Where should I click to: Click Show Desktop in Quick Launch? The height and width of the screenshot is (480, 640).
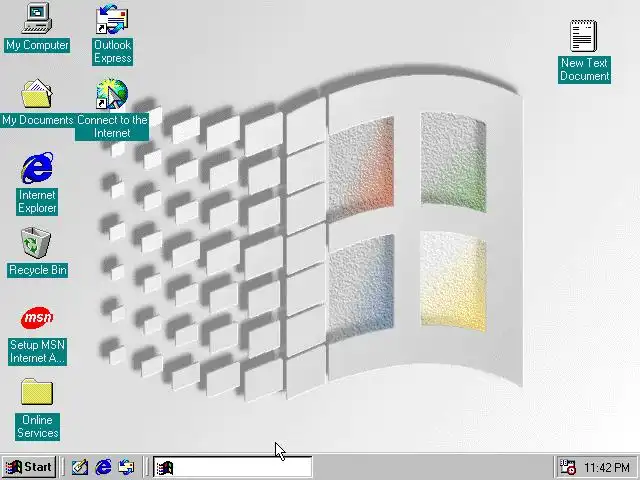(x=80, y=467)
